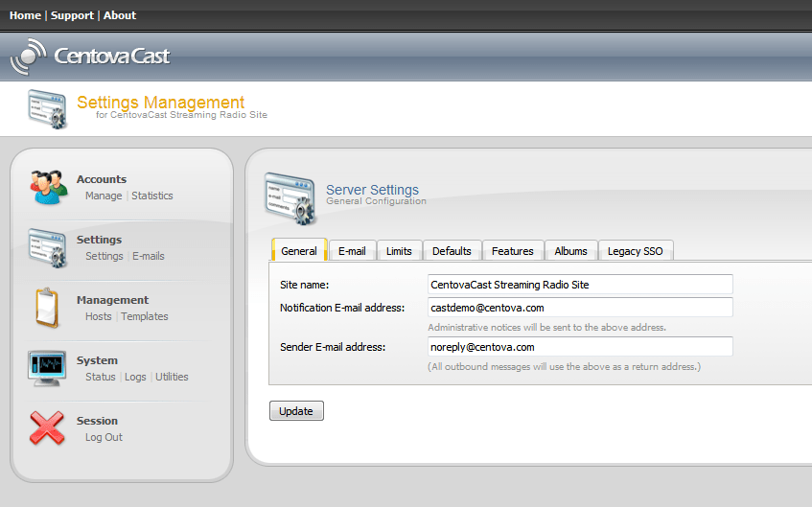This screenshot has height=507, width=812.
Task: Open Utilities under System
Action: pos(172,377)
